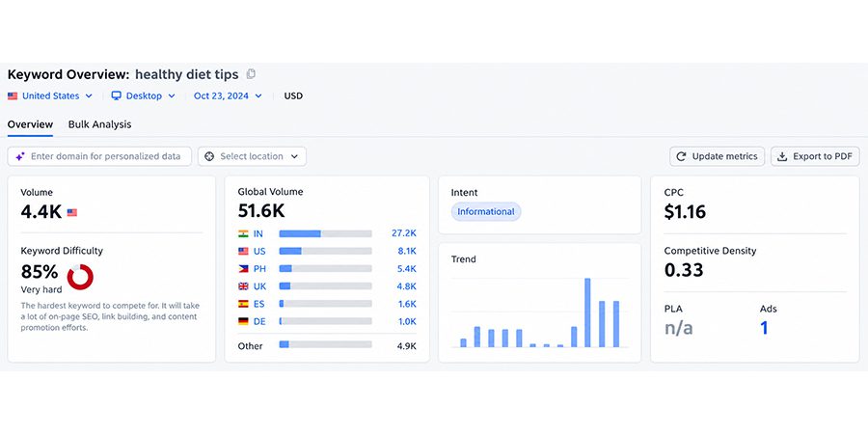868x434 pixels.
Task: Open the United States country dropdown
Action: click(50, 95)
